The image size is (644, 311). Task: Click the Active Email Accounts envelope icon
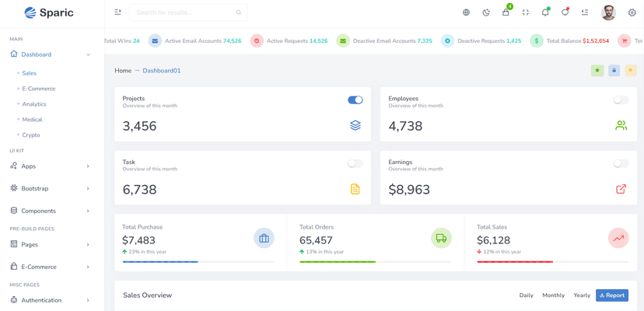(155, 40)
